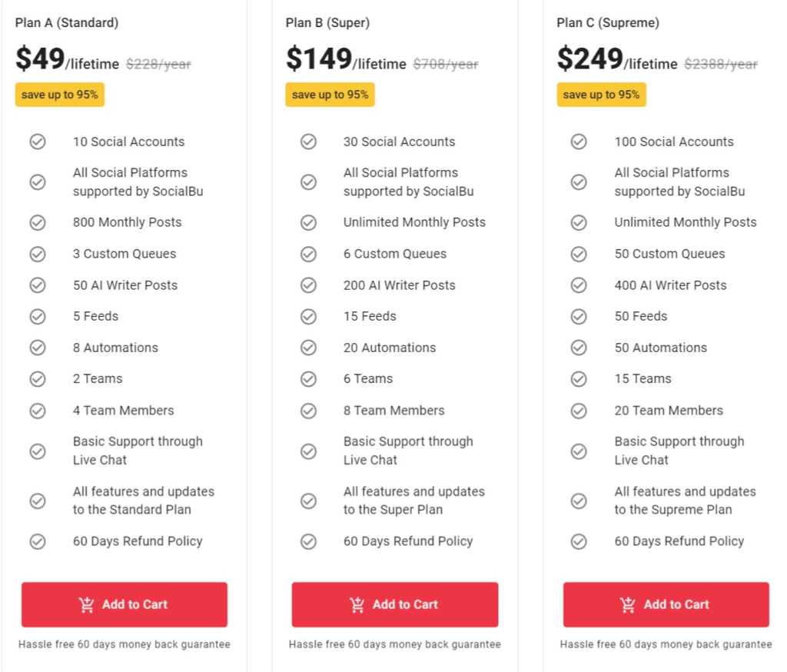Click the crossed-out $228/year price

coord(158,65)
